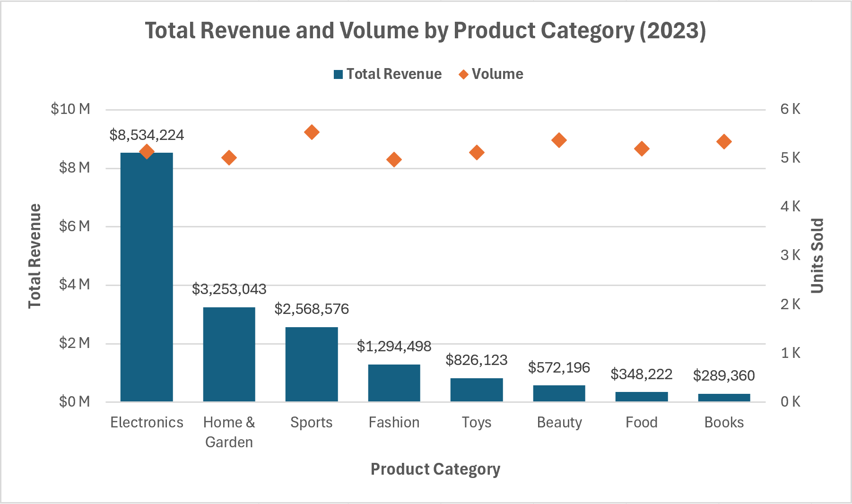Image resolution: width=852 pixels, height=504 pixels.
Task: Click the Toys volume diamond marker
Action: point(477,153)
